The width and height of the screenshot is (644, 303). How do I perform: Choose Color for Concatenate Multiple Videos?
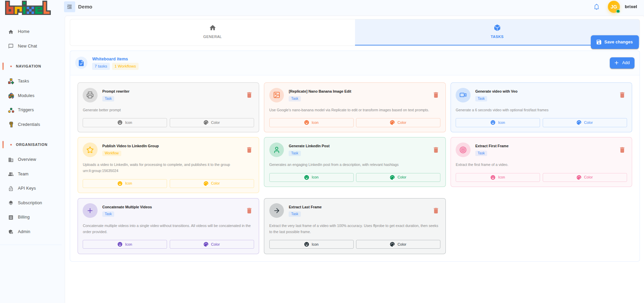(x=211, y=245)
